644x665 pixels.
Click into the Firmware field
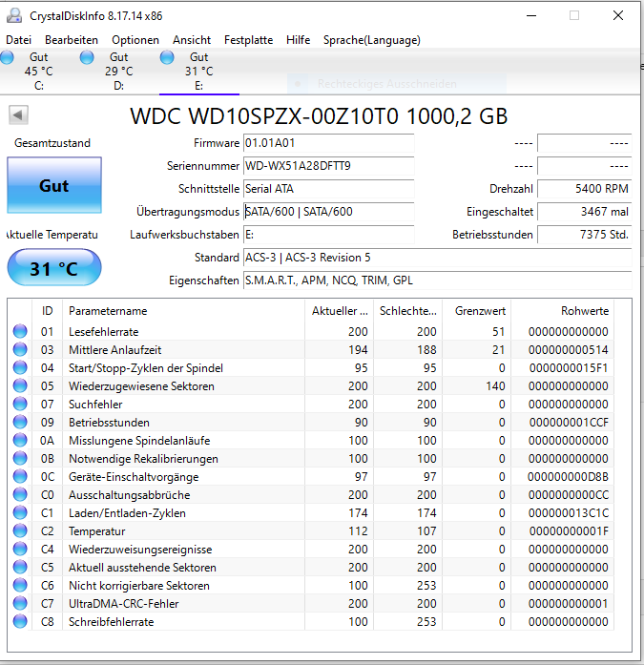pos(328,143)
